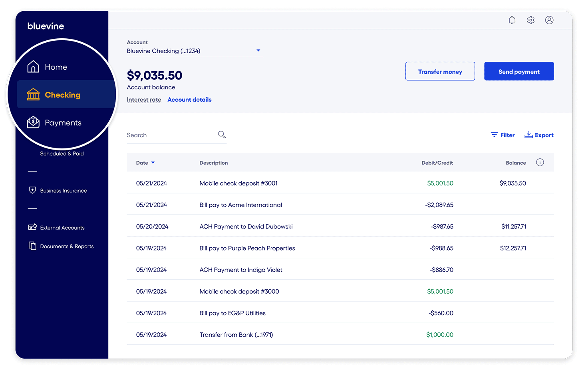Click inside the transaction Search field
The height and width of the screenshot is (371, 588).
point(168,135)
